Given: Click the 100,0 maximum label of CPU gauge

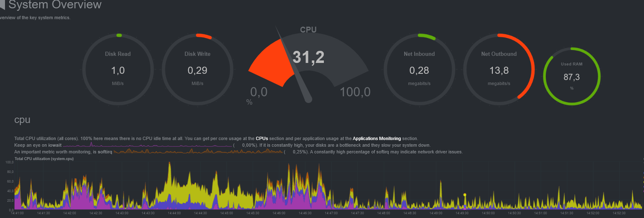Looking at the screenshot, I should coord(355,92).
